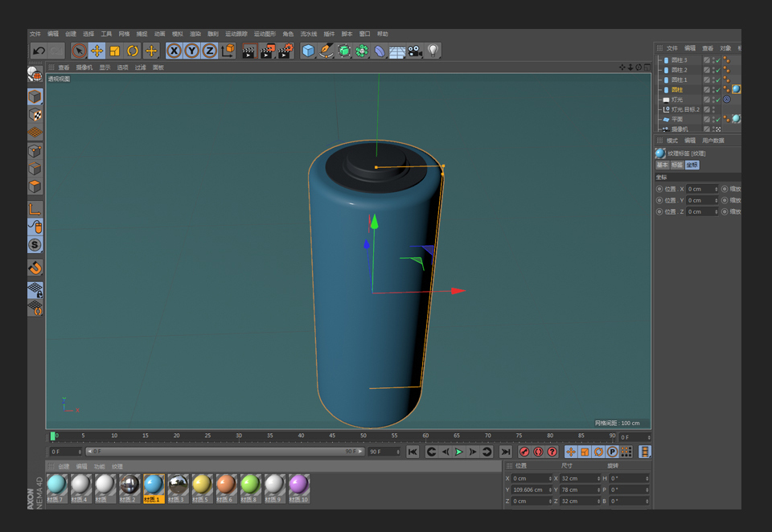The height and width of the screenshot is (532, 772).
Task: Activate the Rotate tool
Action: click(x=133, y=51)
